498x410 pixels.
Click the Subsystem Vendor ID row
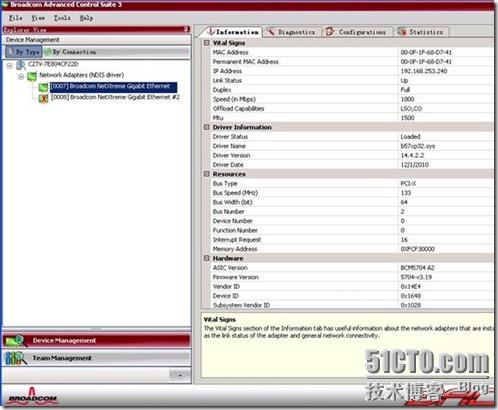[x=353, y=305]
